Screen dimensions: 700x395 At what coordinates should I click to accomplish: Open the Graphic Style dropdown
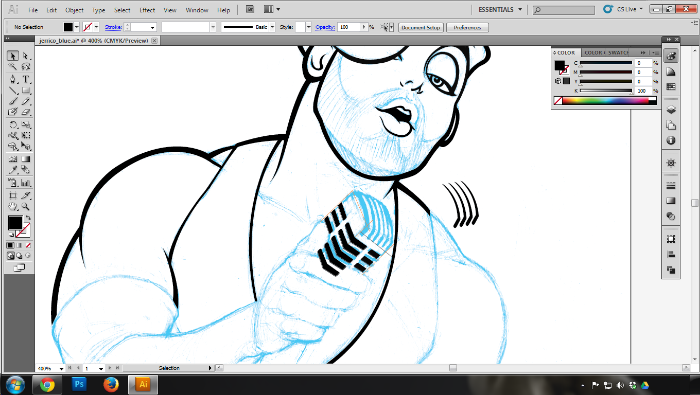pyautogui.click(x=308, y=27)
